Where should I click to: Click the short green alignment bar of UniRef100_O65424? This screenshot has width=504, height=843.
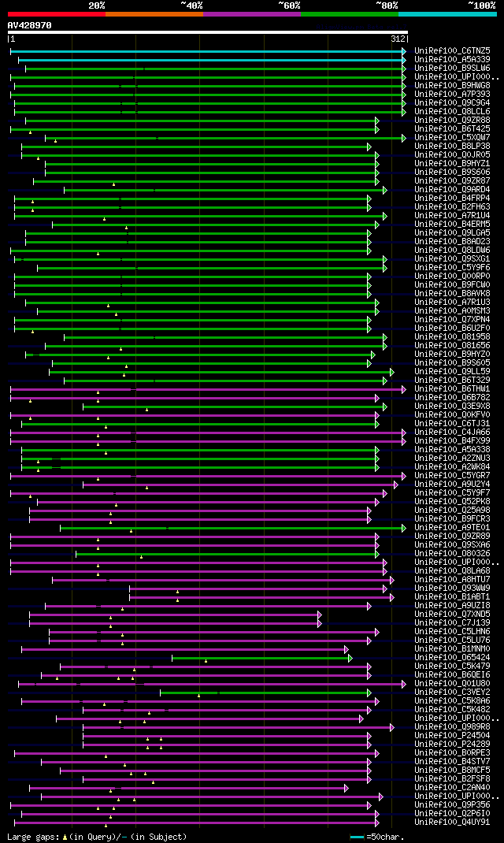click(x=261, y=658)
